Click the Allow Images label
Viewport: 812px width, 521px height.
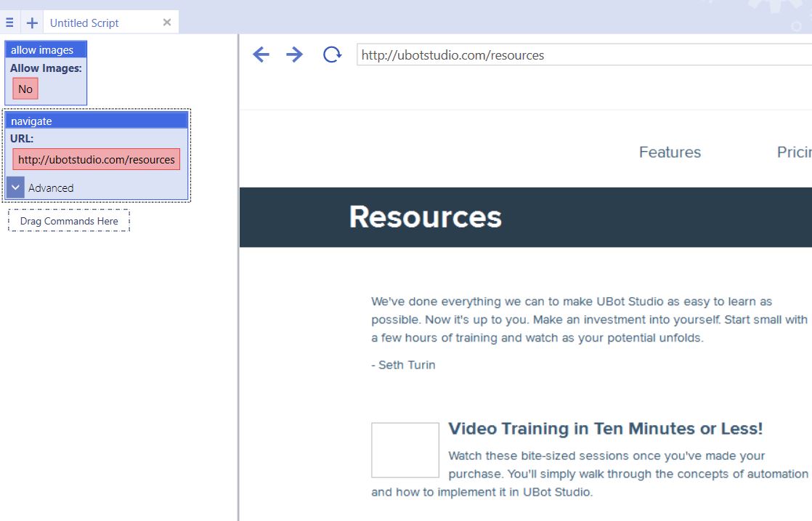(46, 68)
